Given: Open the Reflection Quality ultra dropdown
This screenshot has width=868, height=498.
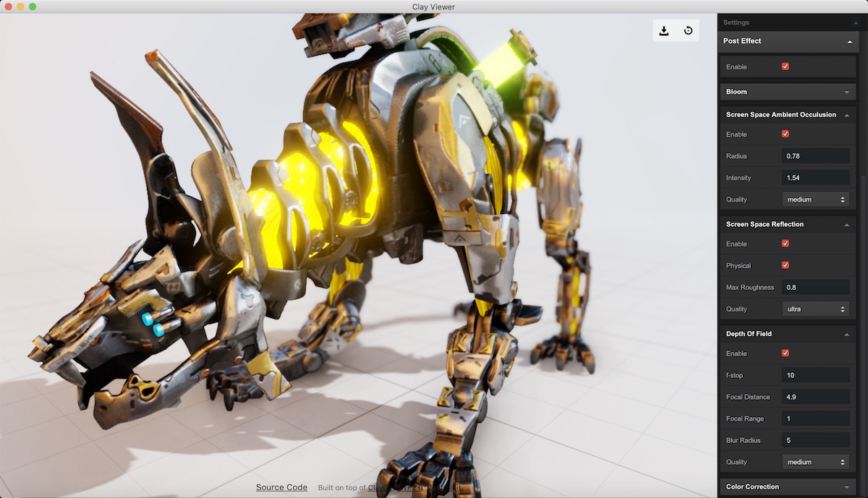Looking at the screenshot, I should point(815,309).
